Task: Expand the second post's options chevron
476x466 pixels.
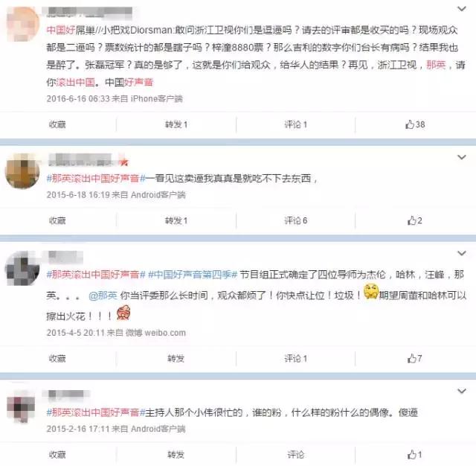Action: tap(462, 157)
